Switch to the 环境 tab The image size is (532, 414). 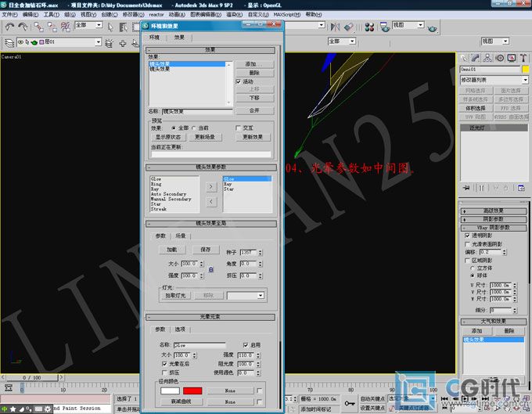154,38
